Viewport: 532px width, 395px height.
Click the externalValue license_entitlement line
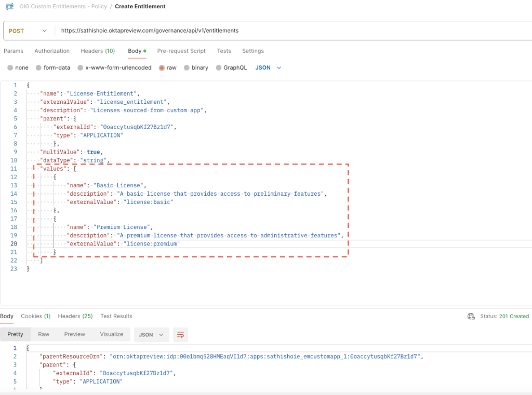[104, 102]
